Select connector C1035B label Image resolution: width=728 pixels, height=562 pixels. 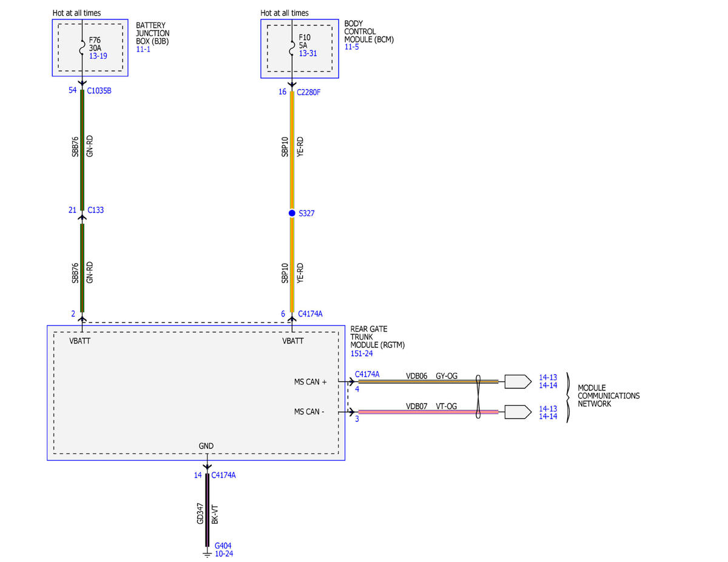(x=99, y=91)
